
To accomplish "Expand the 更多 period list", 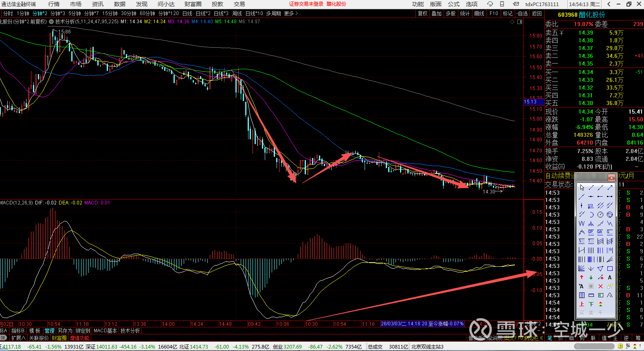I will pos(291,13).
